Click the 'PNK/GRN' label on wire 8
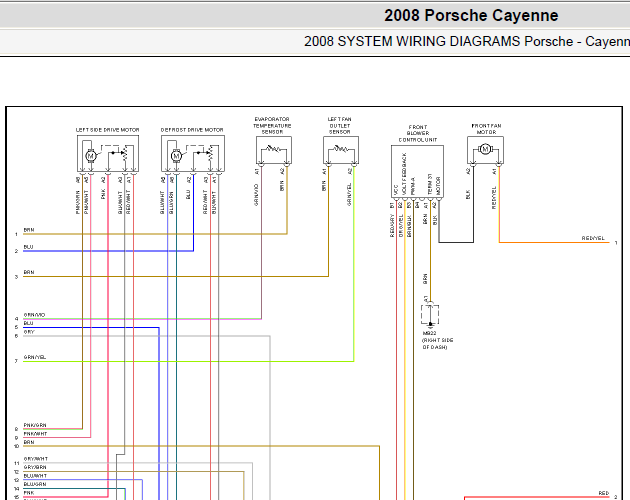The image size is (630, 500). 35,425
